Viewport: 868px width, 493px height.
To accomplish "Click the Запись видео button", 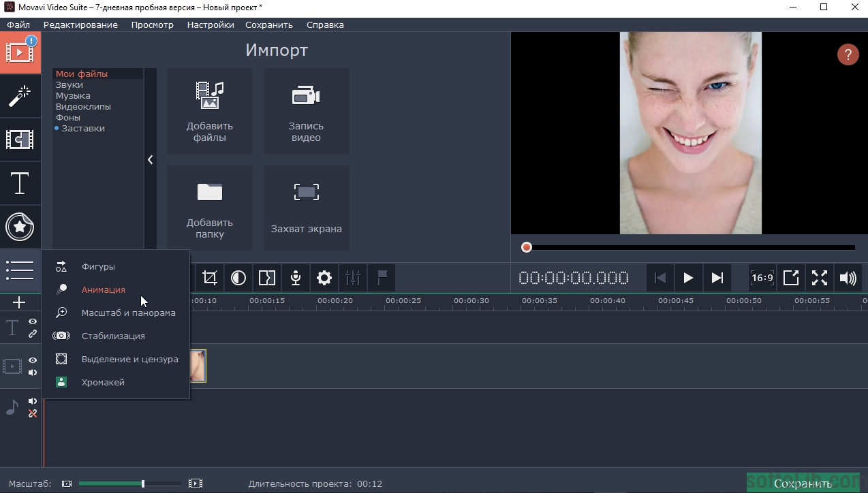I will click(x=307, y=111).
